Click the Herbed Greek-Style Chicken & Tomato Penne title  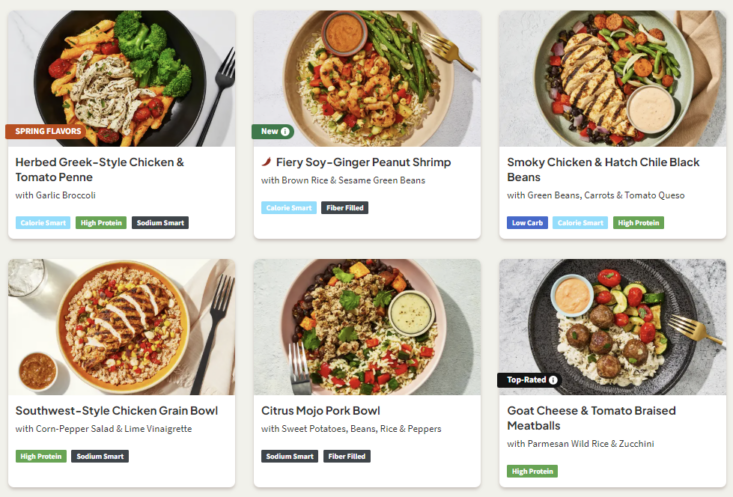click(100, 169)
